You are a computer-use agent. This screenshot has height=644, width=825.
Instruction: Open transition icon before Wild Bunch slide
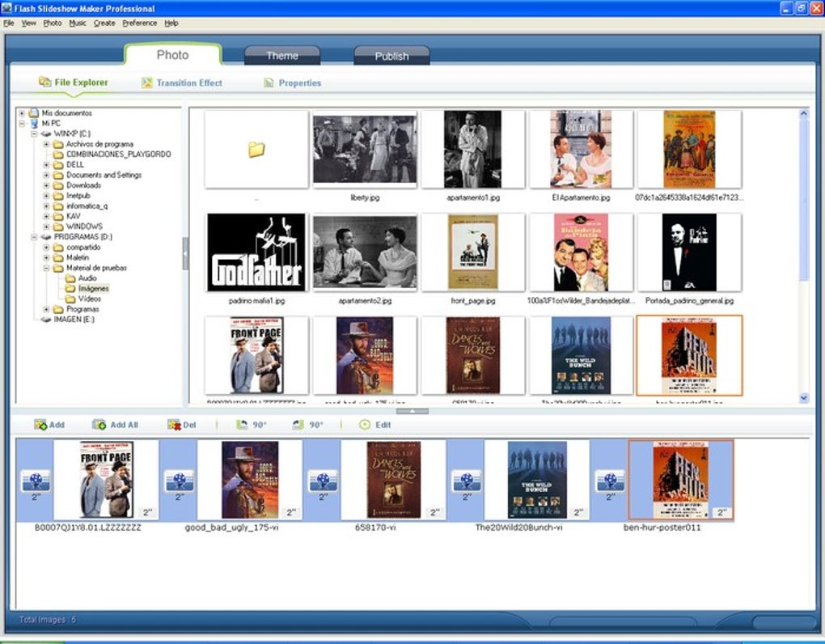pyautogui.click(x=467, y=481)
